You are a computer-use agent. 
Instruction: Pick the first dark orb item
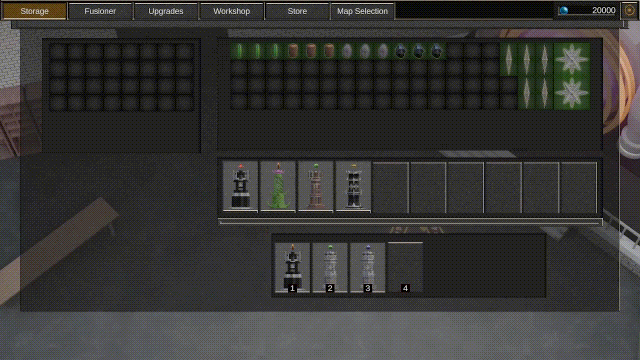pos(401,51)
